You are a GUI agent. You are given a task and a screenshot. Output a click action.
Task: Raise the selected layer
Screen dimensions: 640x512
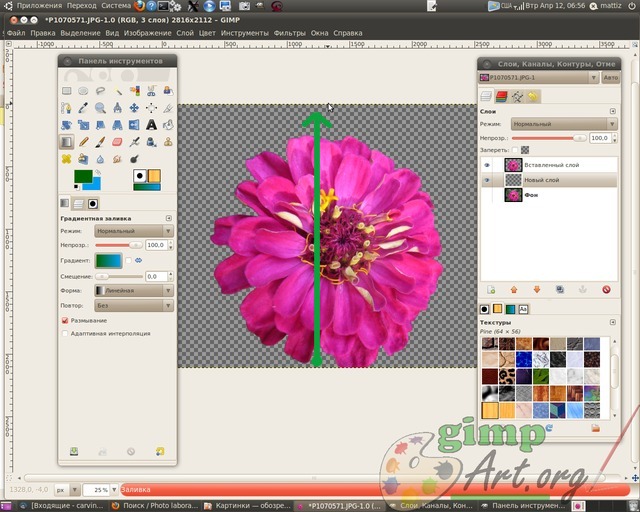[x=514, y=290]
